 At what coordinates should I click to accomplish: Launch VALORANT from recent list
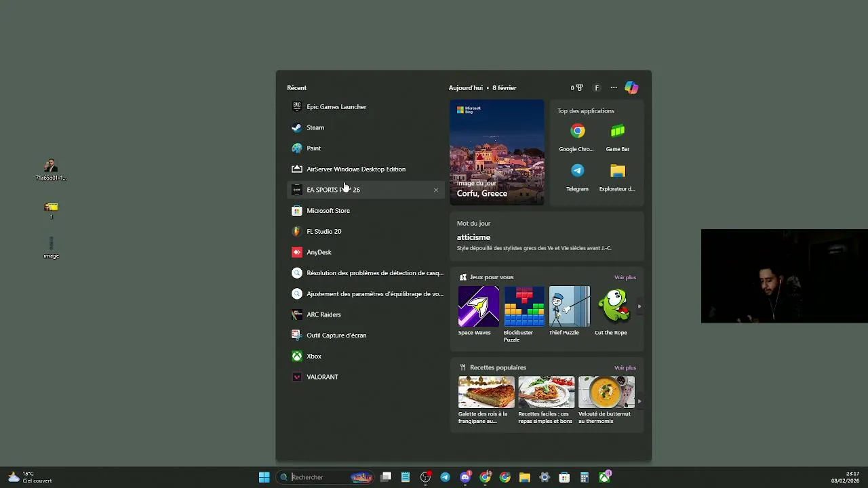point(366,377)
